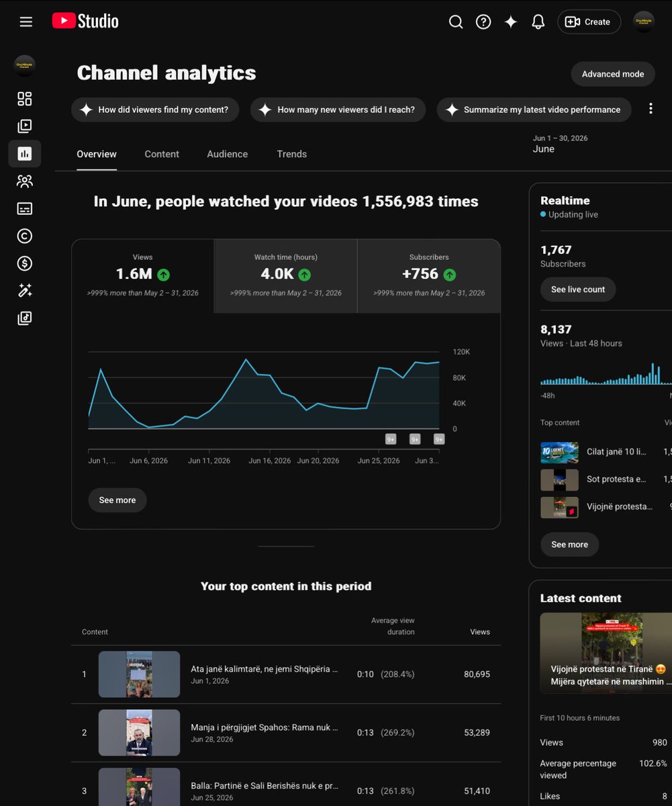Open Subtitles from the sidebar
This screenshot has width=672, height=806.
tap(25, 209)
